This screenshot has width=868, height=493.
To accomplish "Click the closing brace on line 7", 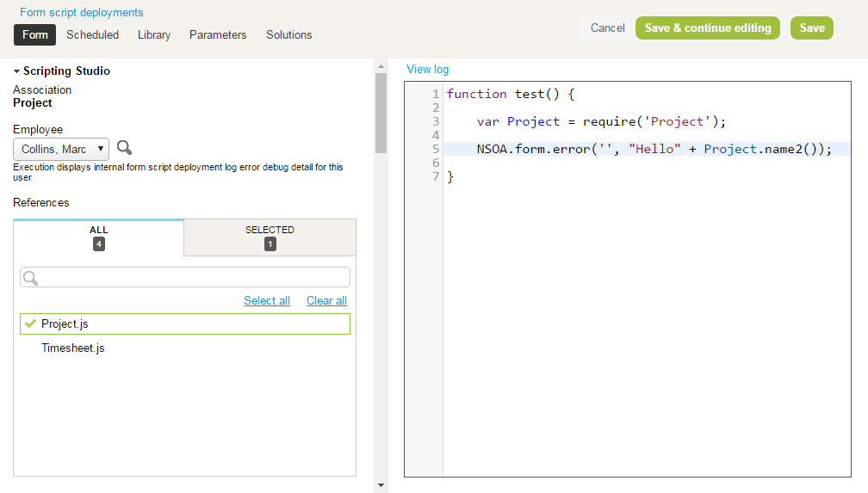I will (450, 177).
